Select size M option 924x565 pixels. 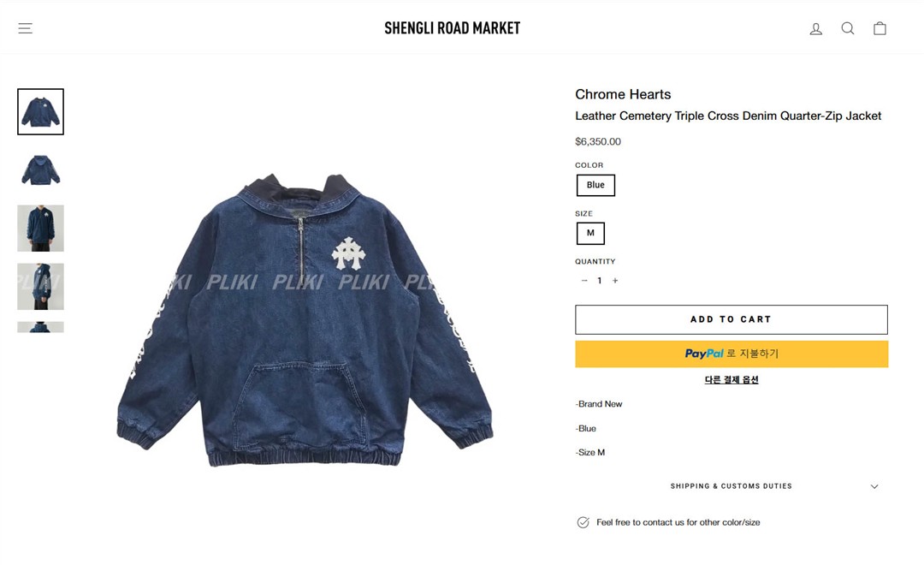pos(590,233)
